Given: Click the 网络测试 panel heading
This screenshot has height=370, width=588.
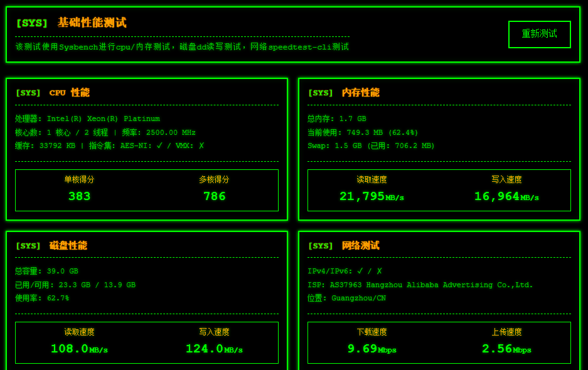Looking at the screenshot, I should pos(360,245).
